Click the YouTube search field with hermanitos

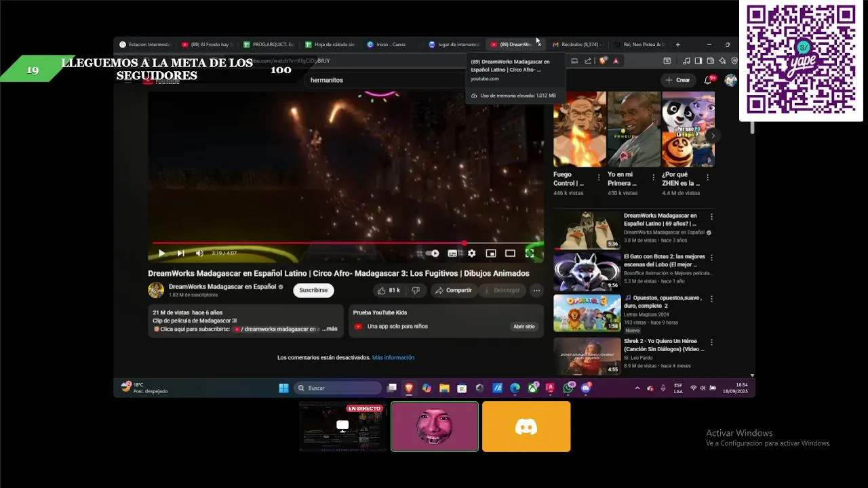click(387, 80)
